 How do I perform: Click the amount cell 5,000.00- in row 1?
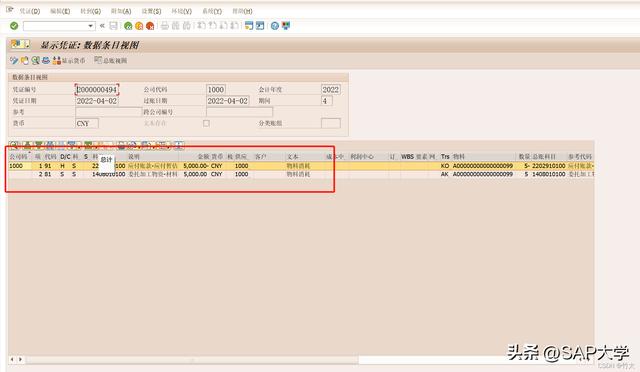point(196,166)
